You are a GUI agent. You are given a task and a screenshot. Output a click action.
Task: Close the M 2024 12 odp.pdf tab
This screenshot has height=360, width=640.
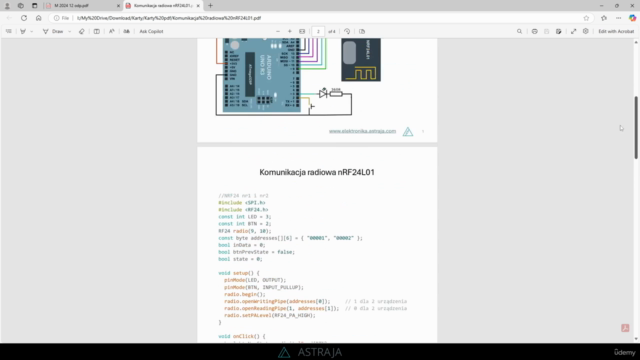[118, 6]
